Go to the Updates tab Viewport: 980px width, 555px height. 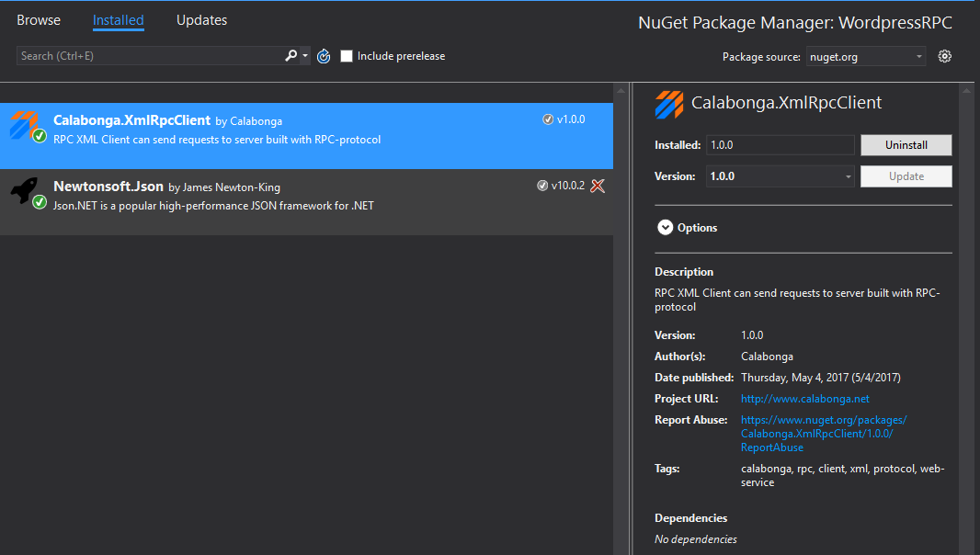[x=202, y=20]
